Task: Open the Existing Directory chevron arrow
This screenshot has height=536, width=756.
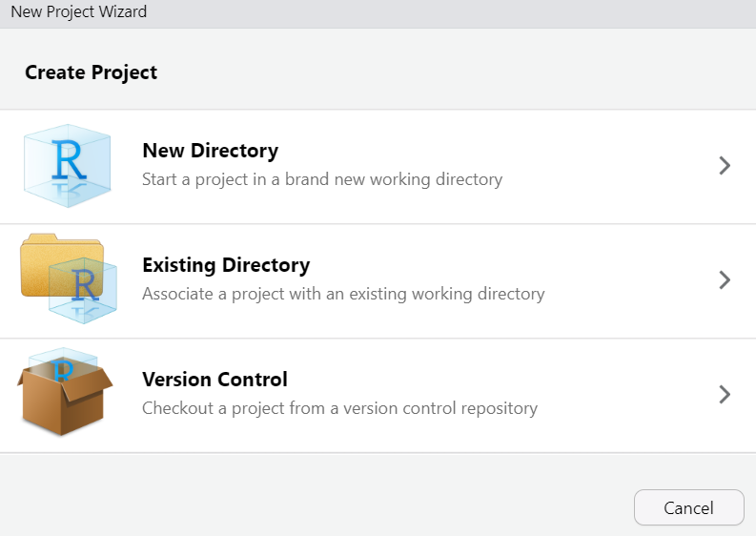Action: tap(725, 280)
